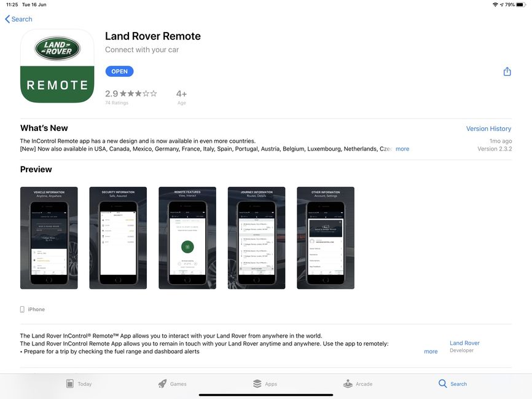532x399 pixels.
Task: Tap the Land Rover Remote app icon
Action: [57, 66]
